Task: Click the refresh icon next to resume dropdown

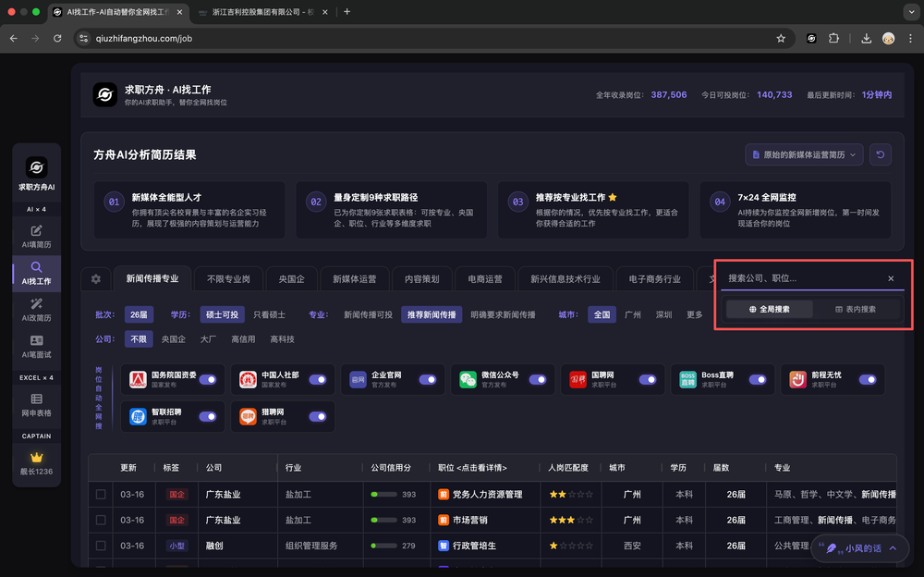Action: pos(880,154)
